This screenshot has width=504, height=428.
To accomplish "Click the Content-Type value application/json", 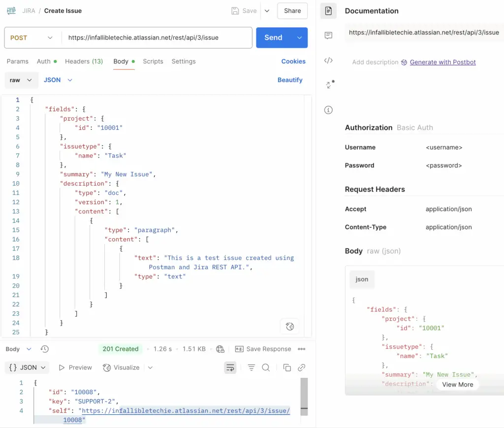I will pos(449,227).
